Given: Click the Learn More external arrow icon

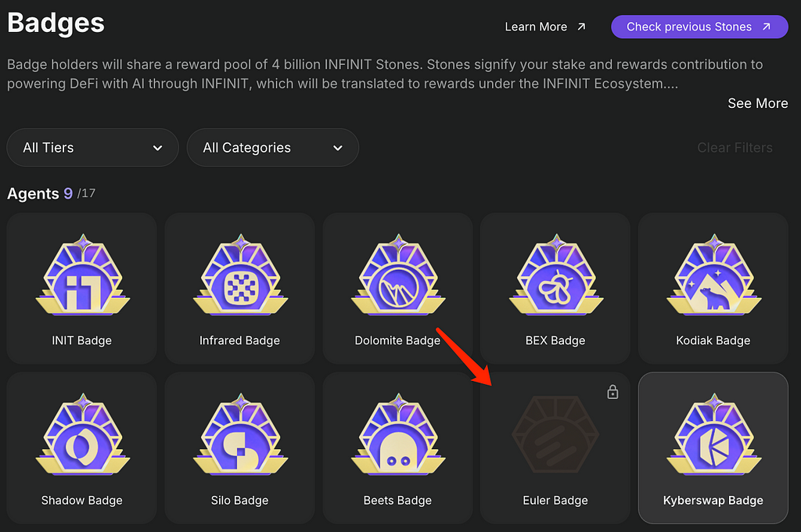Looking at the screenshot, I should [x=581, y=27].
